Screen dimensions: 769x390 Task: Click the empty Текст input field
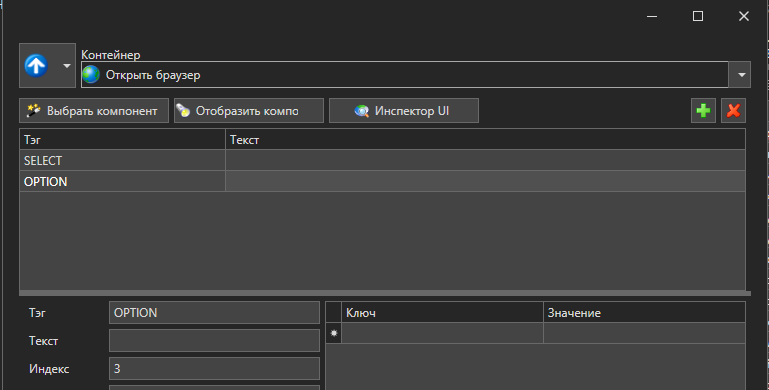[x=214, y=341]
